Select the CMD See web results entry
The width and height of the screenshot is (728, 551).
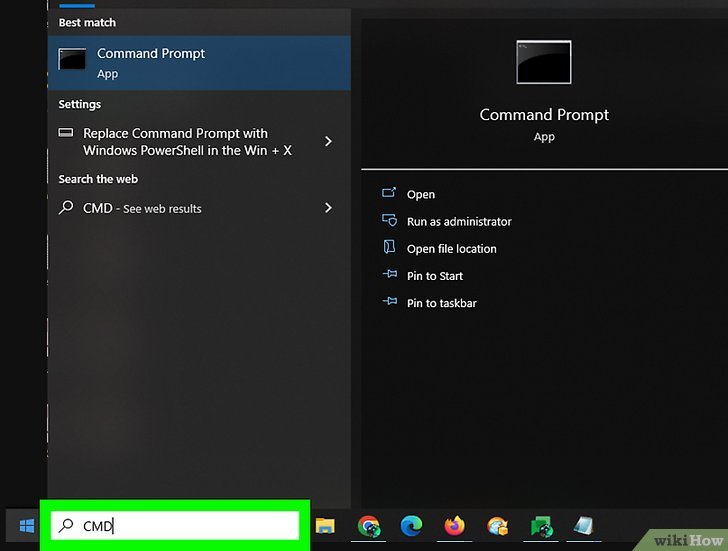[x=199, y=208]
